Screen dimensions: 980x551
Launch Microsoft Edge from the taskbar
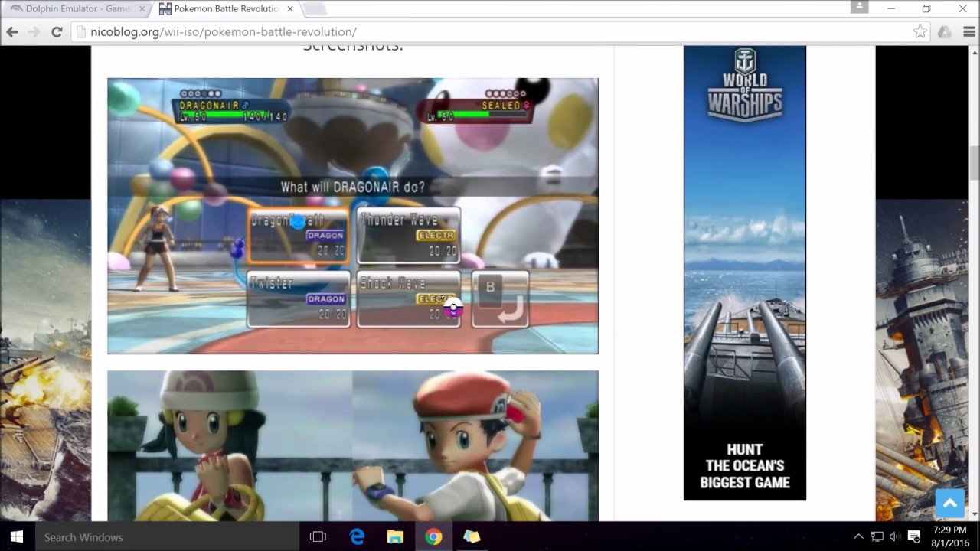357,536
